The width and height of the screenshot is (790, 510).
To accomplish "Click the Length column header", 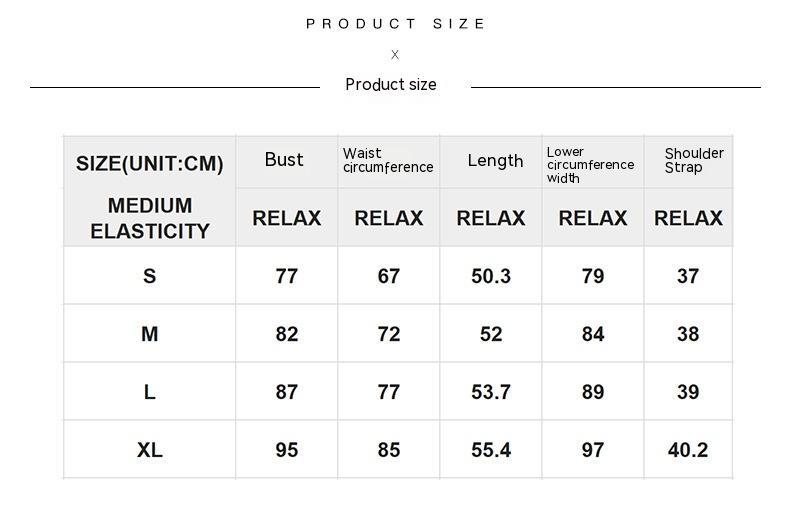I will click(x=495, y=160).
